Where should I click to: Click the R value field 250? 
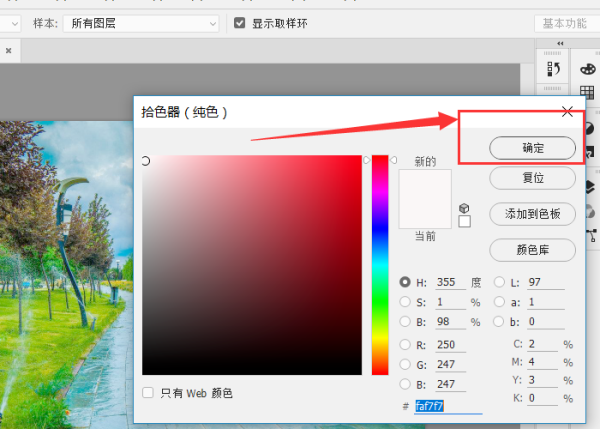tap(450, 345)
